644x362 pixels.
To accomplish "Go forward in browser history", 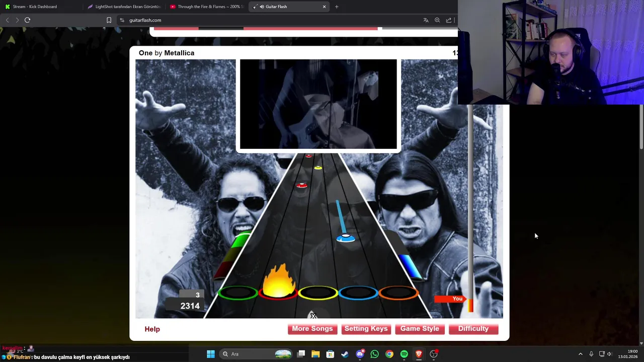I will (17, 20).
